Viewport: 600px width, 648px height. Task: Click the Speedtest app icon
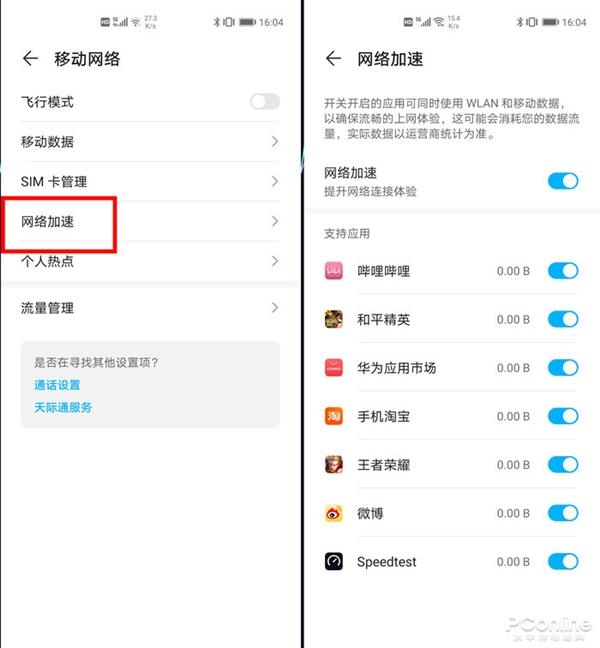pyautogui.click(x=333, y=561)
